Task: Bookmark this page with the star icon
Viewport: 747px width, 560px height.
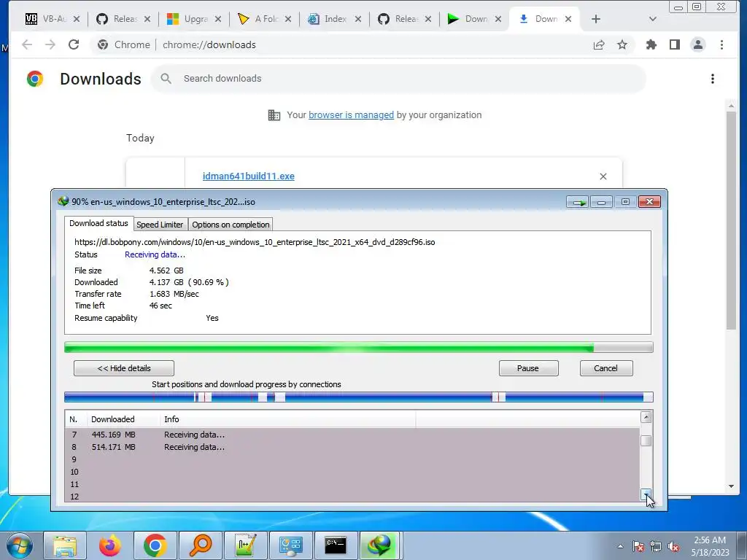Action: pyautogui.click(x=622, y=44)
